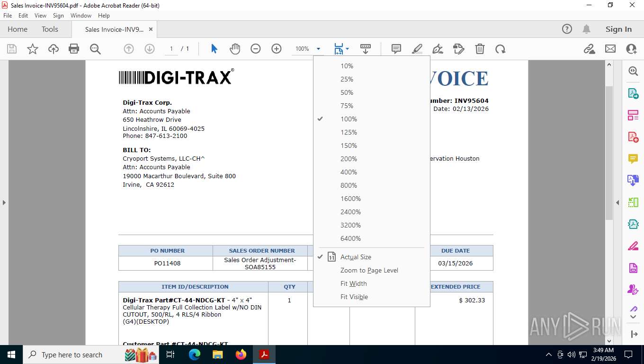Open the share with others icon
Viewport: 644px width, 364px height.
click(x=631, y=49)
